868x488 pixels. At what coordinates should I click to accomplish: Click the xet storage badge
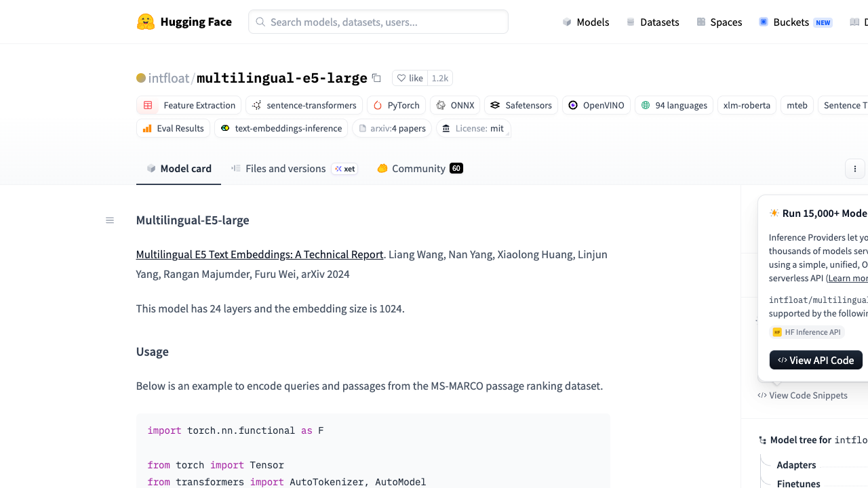345,169
